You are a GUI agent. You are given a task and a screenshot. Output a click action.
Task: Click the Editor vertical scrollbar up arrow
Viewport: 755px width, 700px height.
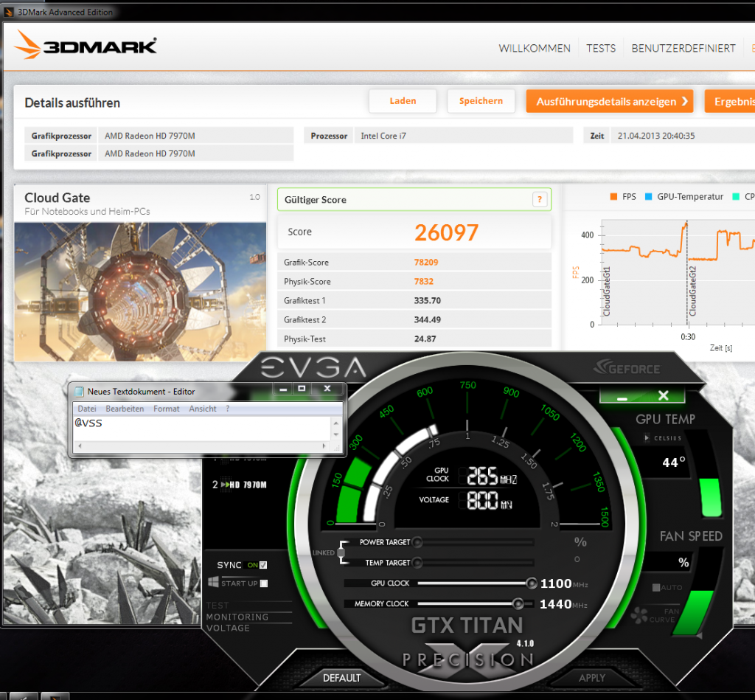pyautogui.click(x=336, y=423)
